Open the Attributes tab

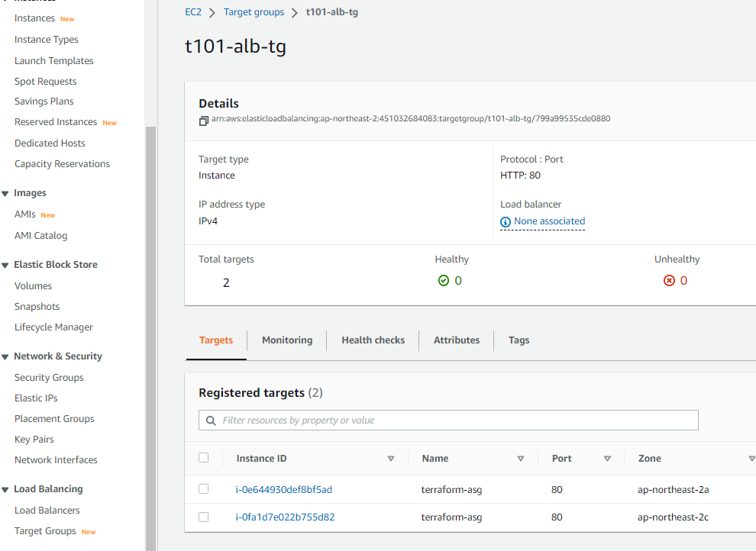pyautogui.click(x=457, y=340)
